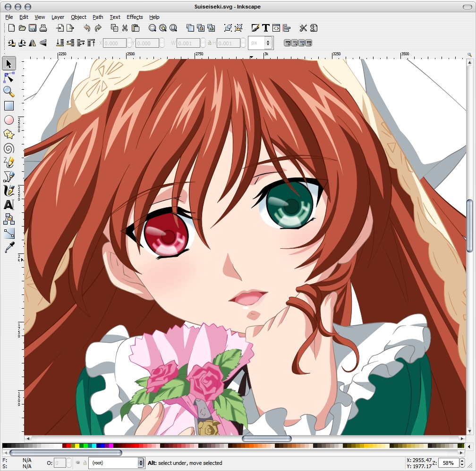Choose the Ellipse tool
476x471 pixels.
[9, 120]
